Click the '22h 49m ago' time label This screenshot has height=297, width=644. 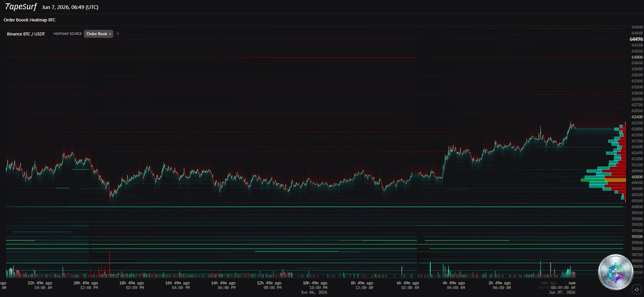pos(40,283)
